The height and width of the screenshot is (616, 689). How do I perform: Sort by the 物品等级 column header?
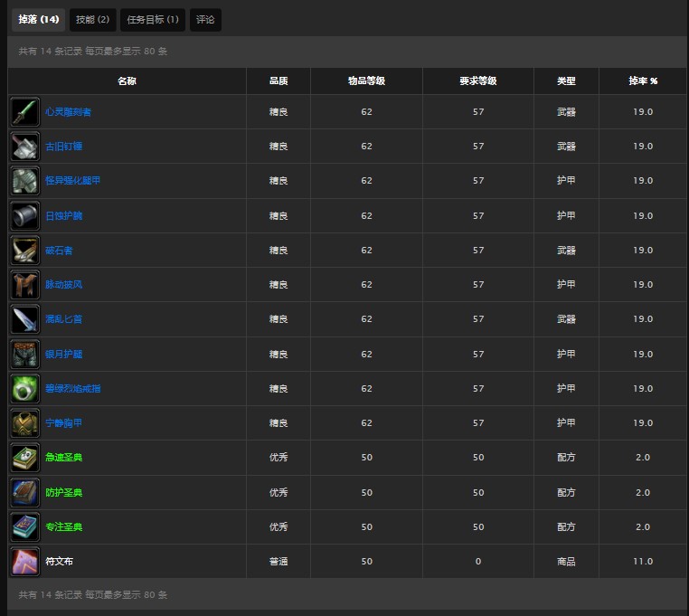pyautogui.click(x=366, y=81)
